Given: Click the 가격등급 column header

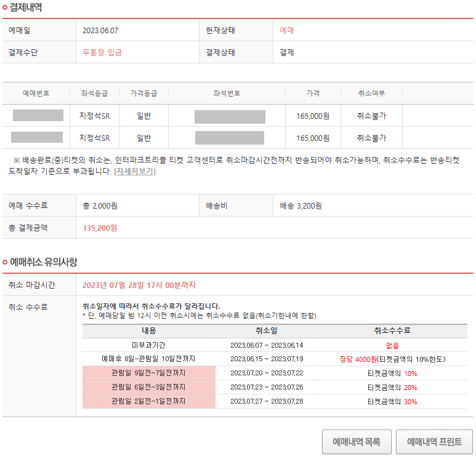Looking at the screenshot, I should coord(143,94).
